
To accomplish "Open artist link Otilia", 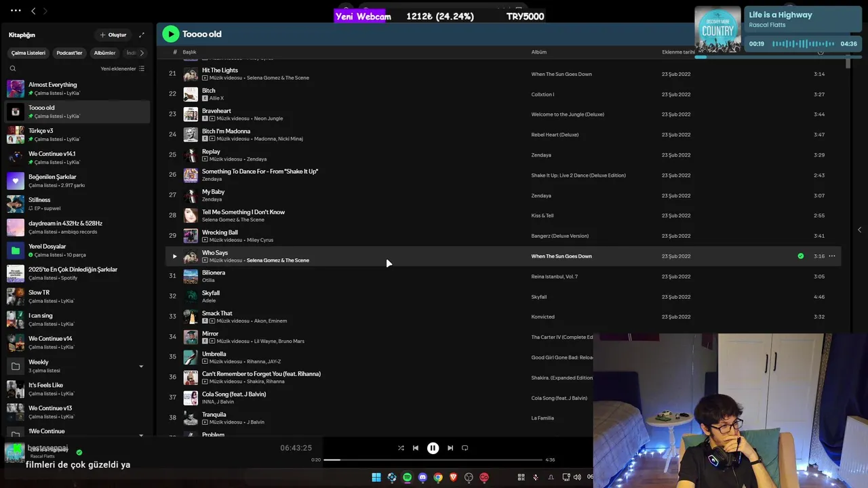I will coord(208,280).
